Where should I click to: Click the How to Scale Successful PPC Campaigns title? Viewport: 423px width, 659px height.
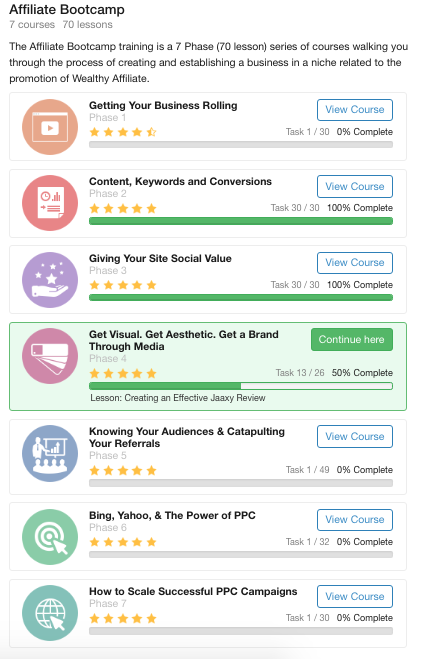[x=193, y=591]
